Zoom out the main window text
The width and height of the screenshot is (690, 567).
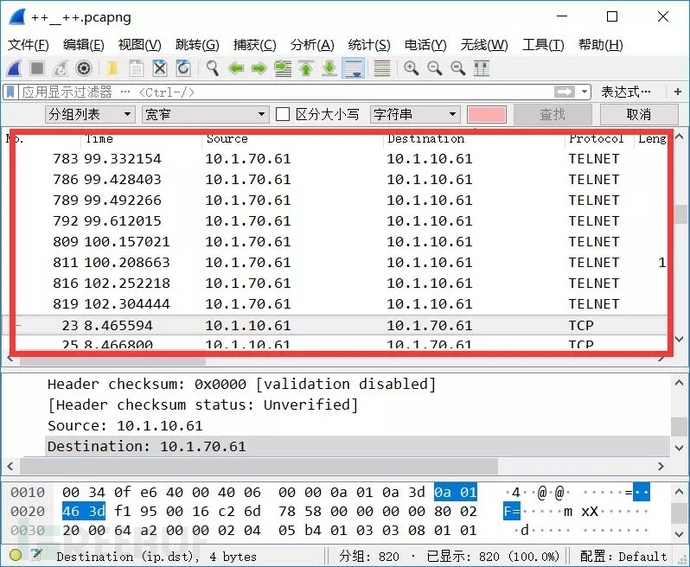point(434,69)
